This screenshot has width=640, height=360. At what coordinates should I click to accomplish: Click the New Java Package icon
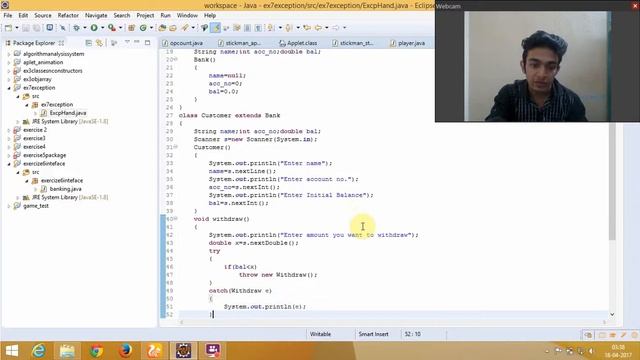click(131, 28)
